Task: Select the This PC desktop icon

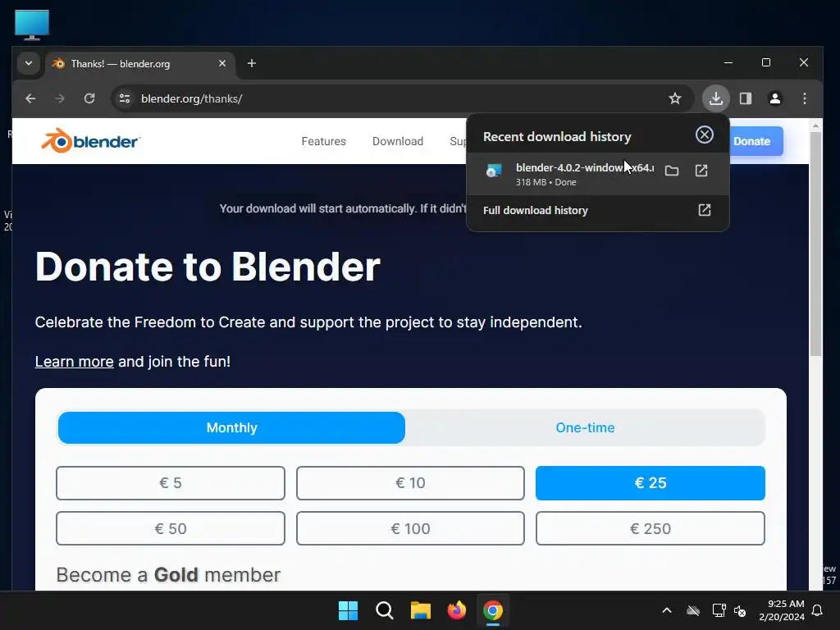Action: 32,25
